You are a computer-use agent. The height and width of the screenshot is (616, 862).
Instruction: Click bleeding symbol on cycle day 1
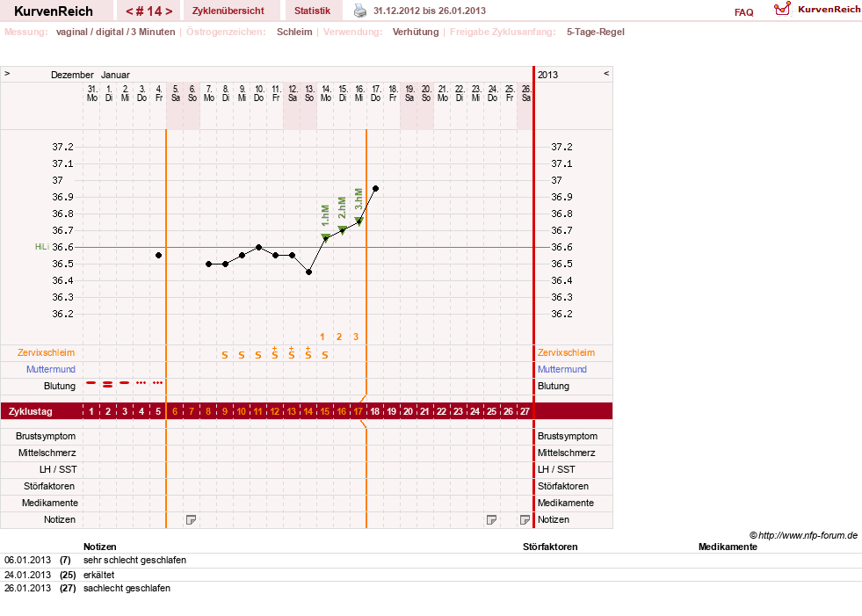point(91,382)
